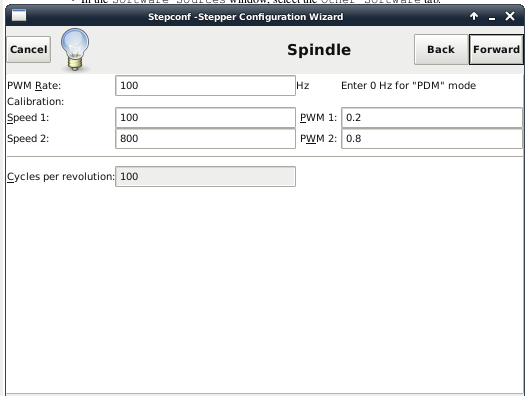The width and height of the screenshot is (525, 396).
Task: Click the Spindle page heading
Action: pyautogui.click(x=319, y=50)
